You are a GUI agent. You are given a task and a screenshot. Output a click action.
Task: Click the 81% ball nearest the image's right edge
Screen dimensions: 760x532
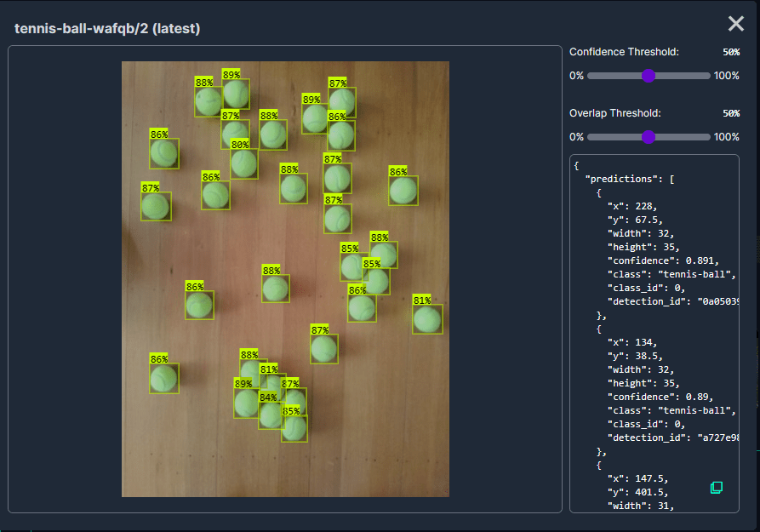click(x=427, y=320)
